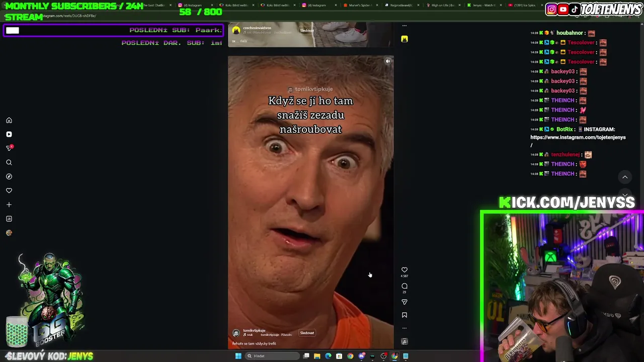Create a new post with plus icon
This screenshot has width=644, height=362.
(9, 205)
